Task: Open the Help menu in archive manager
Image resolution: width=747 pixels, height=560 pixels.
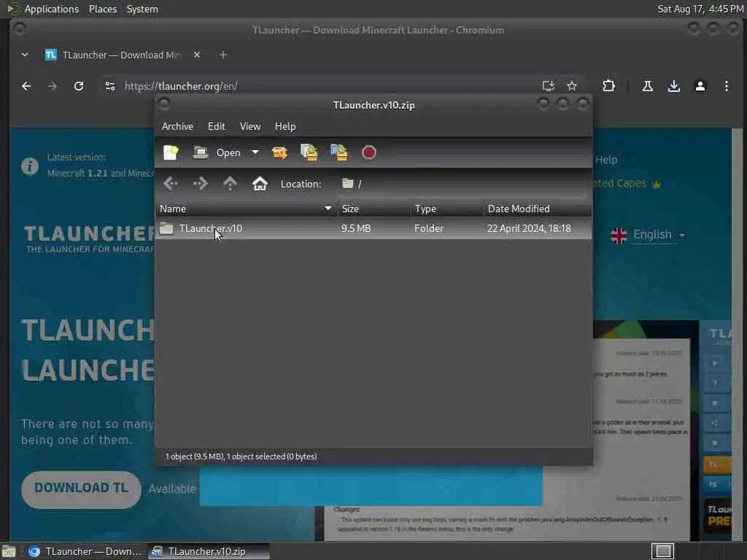Action: 285,127
